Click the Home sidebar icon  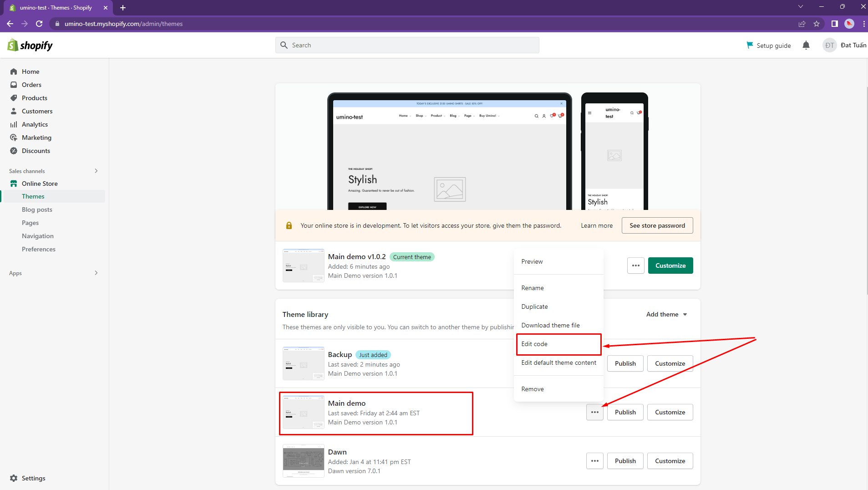[x=14, y=71]
